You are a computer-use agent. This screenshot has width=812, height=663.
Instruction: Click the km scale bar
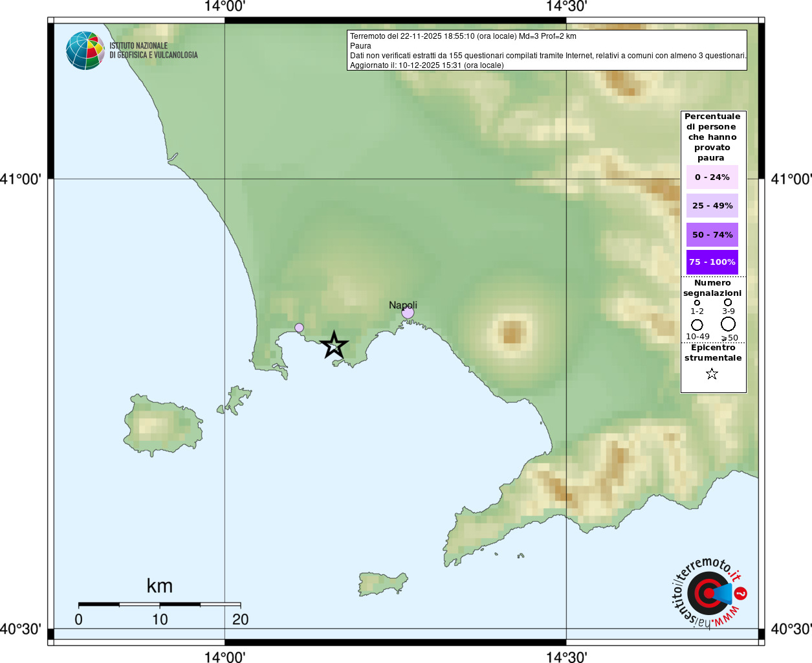click(x=159, y=604)
